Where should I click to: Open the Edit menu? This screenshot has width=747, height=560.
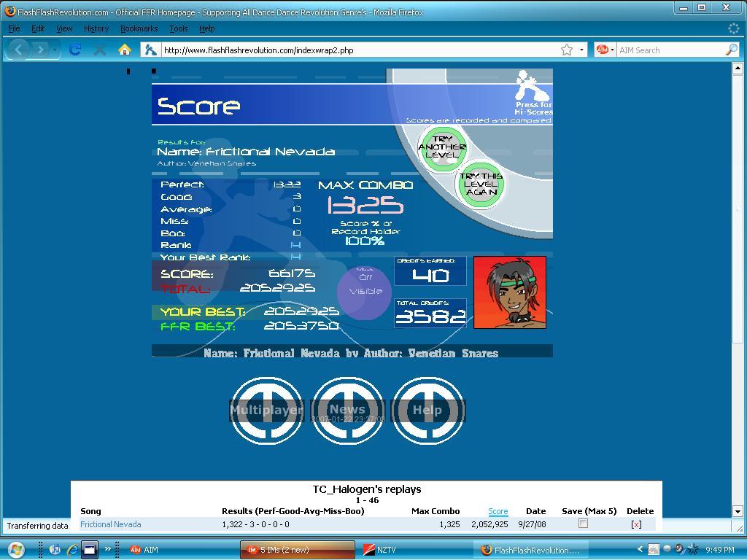click(38, 28)
